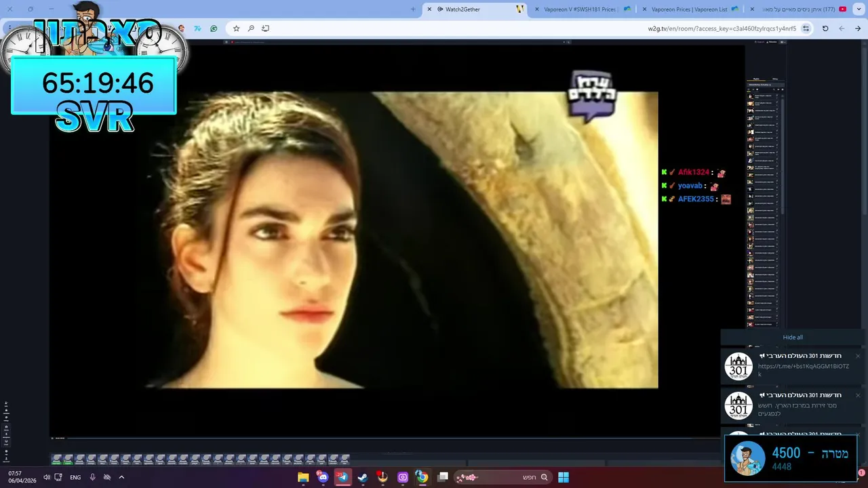Dismiss the second 301 news notification
Viewport: 868px width, 488px height.
pos(857,395)
